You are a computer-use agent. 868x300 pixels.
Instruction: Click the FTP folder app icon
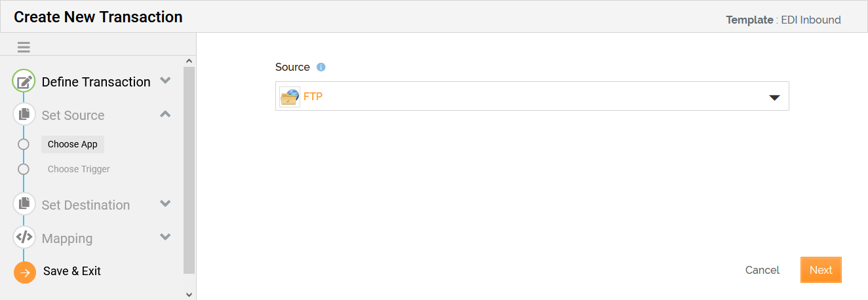pyautogui.click(x=289, y=97)
